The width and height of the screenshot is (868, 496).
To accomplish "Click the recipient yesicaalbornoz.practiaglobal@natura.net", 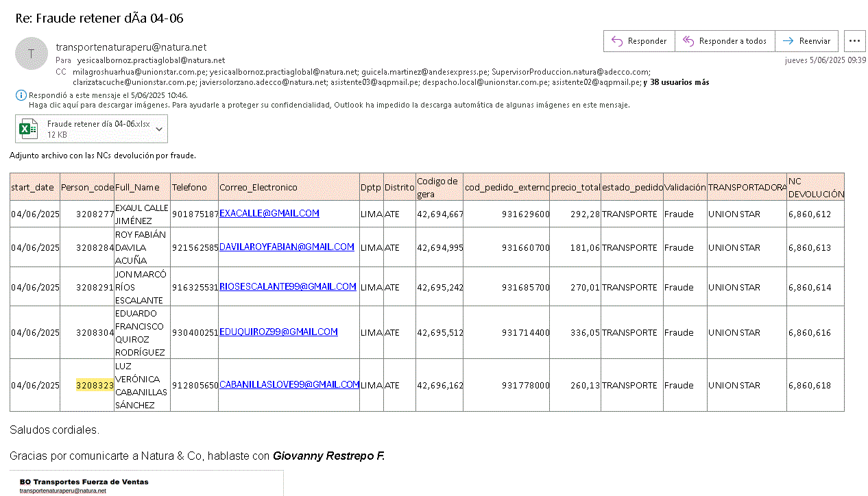I will 151,60.
